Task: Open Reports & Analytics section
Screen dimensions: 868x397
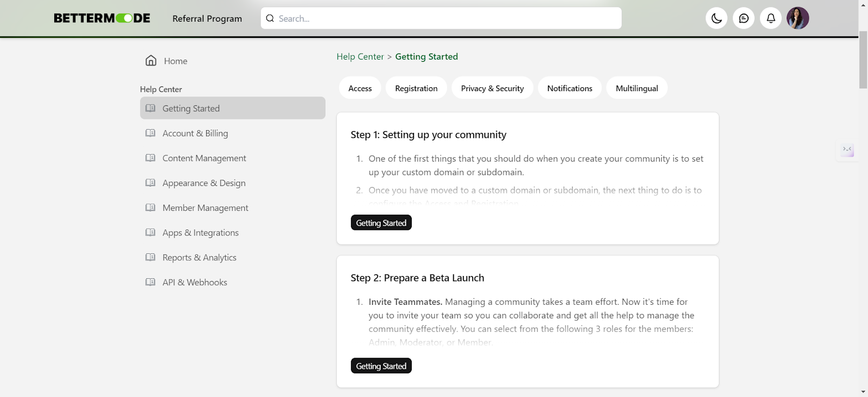Action: (233, 258)
